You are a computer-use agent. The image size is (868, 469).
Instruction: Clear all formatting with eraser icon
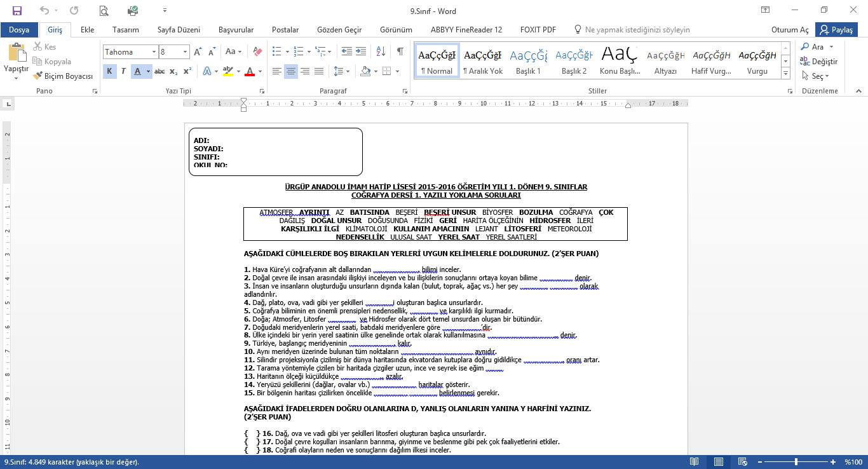(257, 51)
